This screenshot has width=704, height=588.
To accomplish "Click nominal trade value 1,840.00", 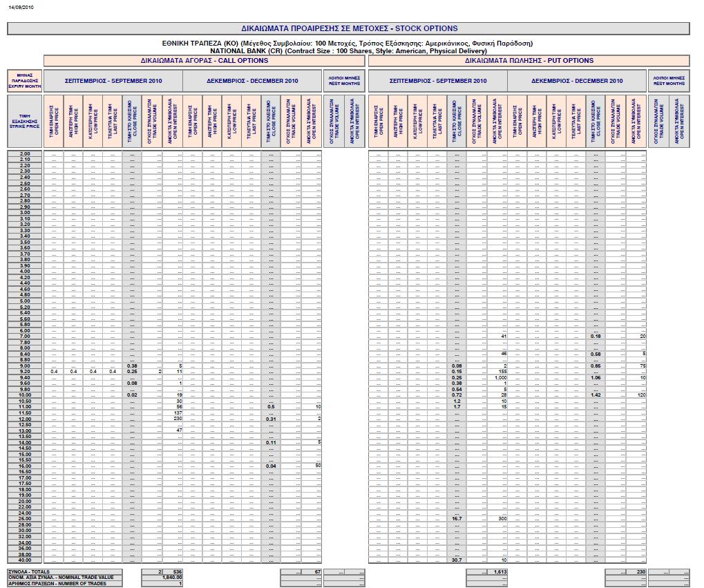I will point(172,577).
